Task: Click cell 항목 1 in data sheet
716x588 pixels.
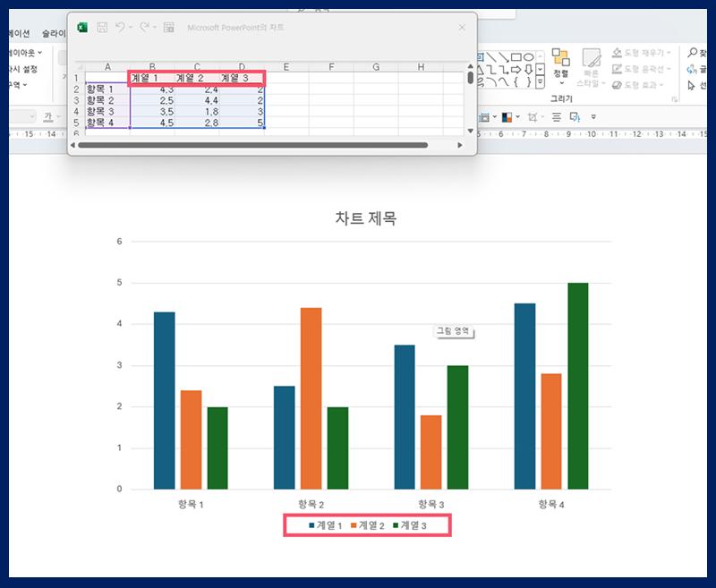Action: click(x=107, y=89)
